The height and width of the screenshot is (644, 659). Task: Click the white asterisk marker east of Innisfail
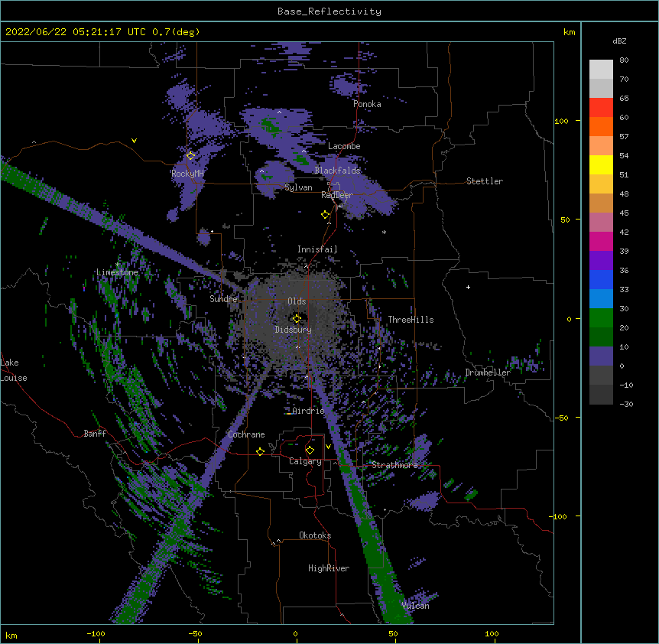click(x=384, y=232)
